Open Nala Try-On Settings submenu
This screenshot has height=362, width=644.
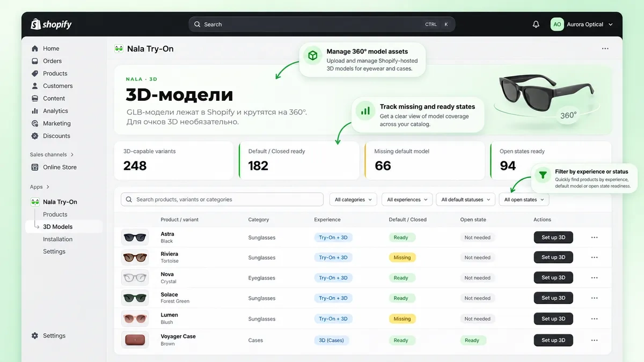[54, 252]
